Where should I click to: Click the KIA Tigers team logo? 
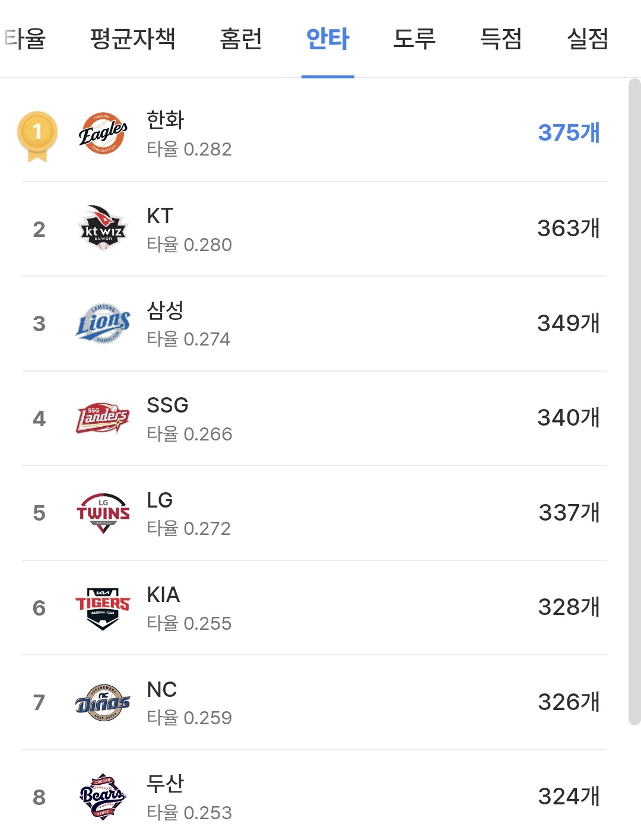(x=103, y=608)
